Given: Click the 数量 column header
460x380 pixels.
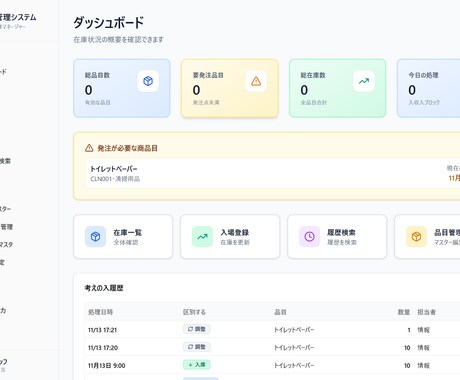Looking at the screenshot, I should [404, 312].
